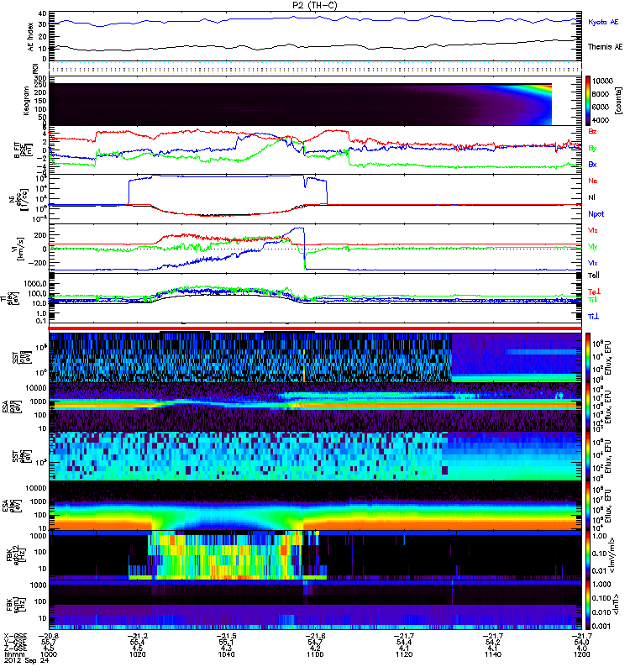Click the X-GSE value -21.2

[138, 636]
